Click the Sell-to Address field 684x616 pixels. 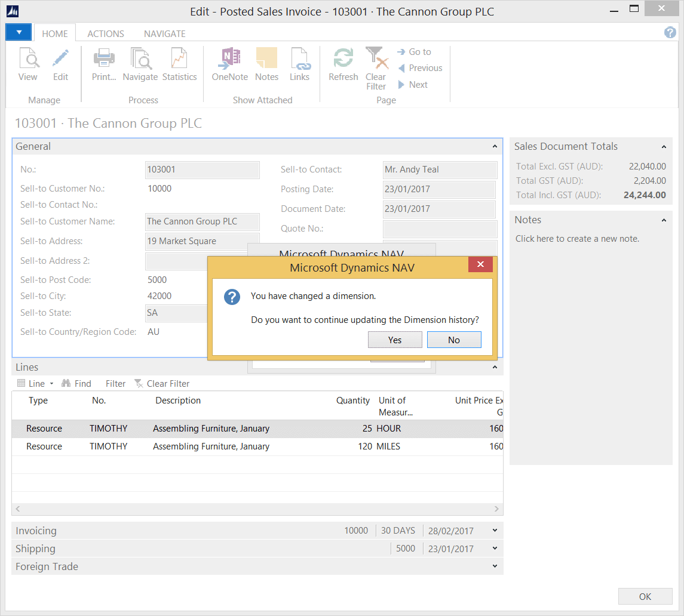[203, 241]
